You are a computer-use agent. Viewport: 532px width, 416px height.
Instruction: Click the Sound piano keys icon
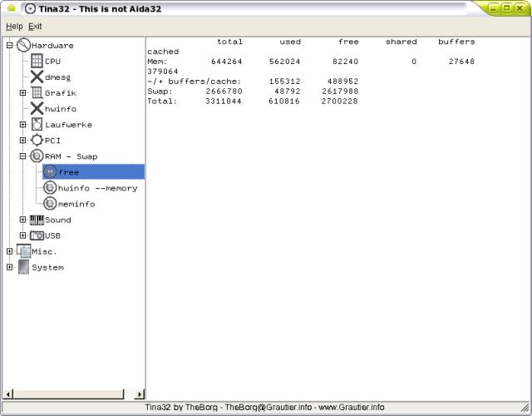pos(37,220)
